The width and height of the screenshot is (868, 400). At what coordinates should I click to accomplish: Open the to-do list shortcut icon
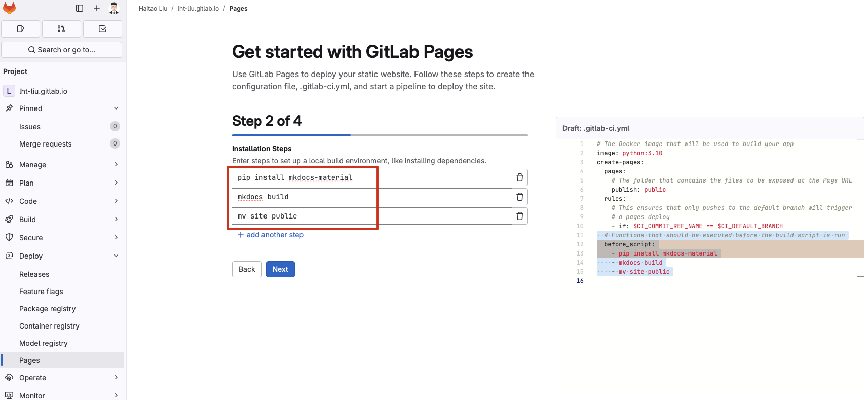pyautogui.click(x=102, y=29)
